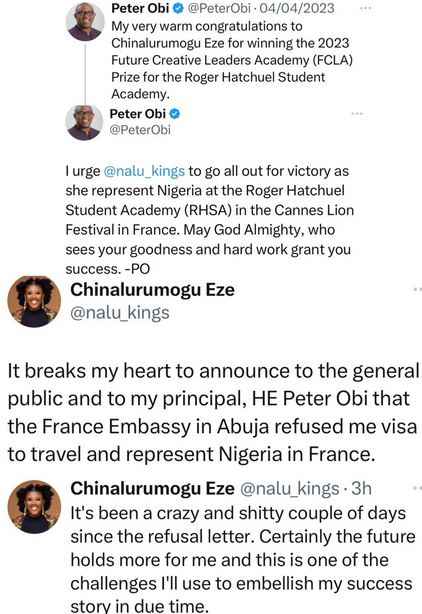Open more menu on second Peter Obi tweet
Screen dimensions: 422x614
(x=357, y=114)
